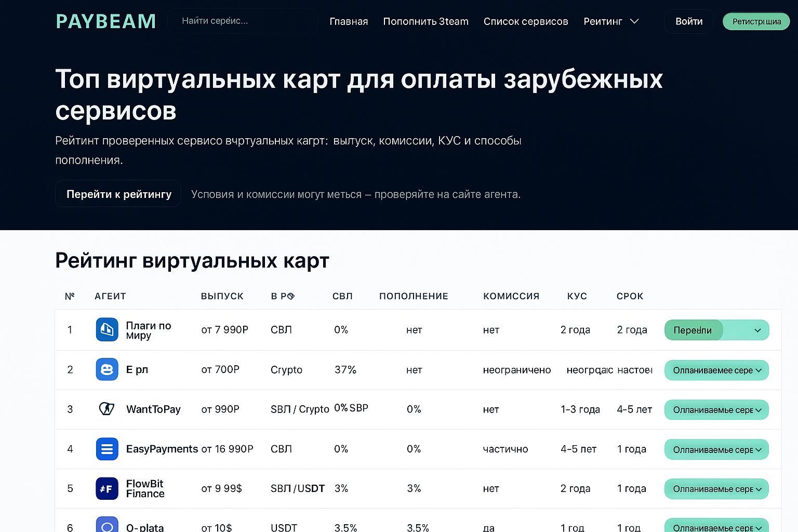Screen dimensions: 798x532
Task: Expand the Рейтинг dropdown chevron
Action: pos(634,21)
